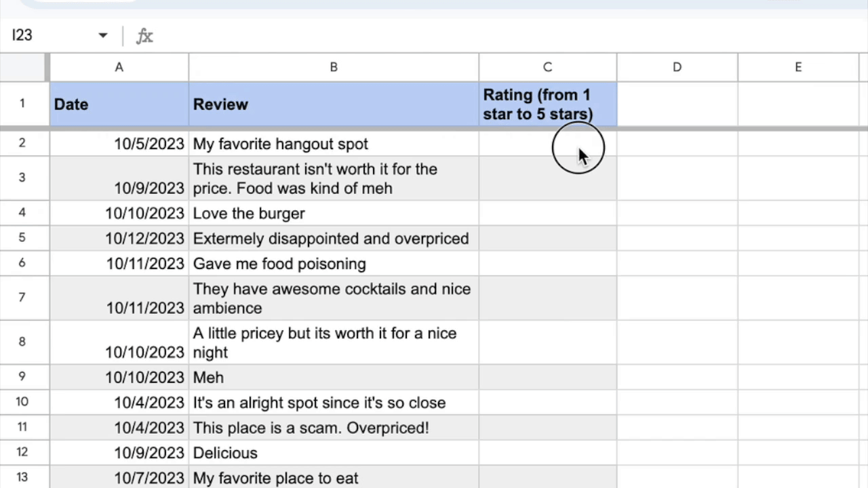Select column B header
This screenshot has height=488, width=868.
pyautogui.click(x=333, y=67)
